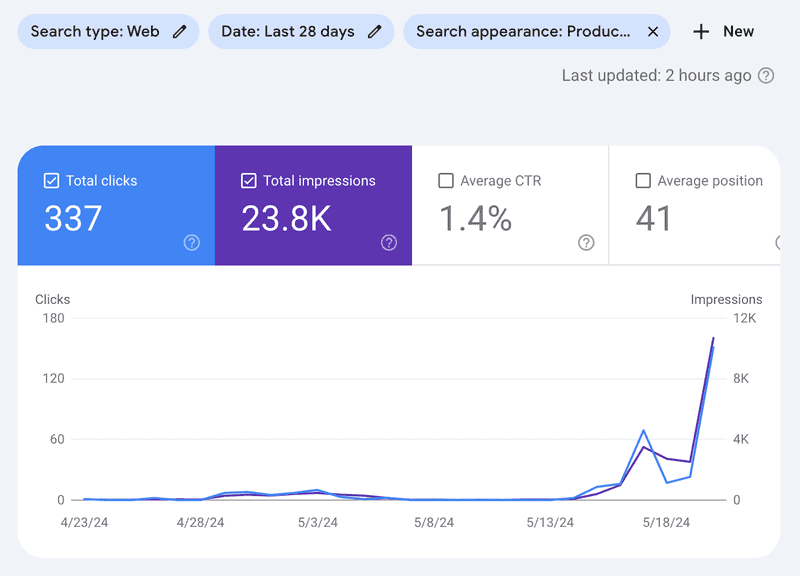Click the plus icon to add filter
Viewport: 800px width, 576px height.
(701, 31)
